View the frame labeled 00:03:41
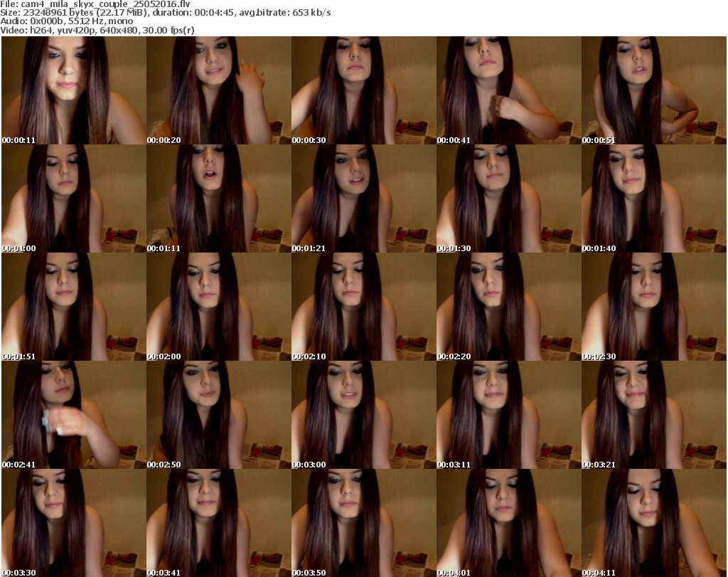728x577 pixels. point(219,523)
